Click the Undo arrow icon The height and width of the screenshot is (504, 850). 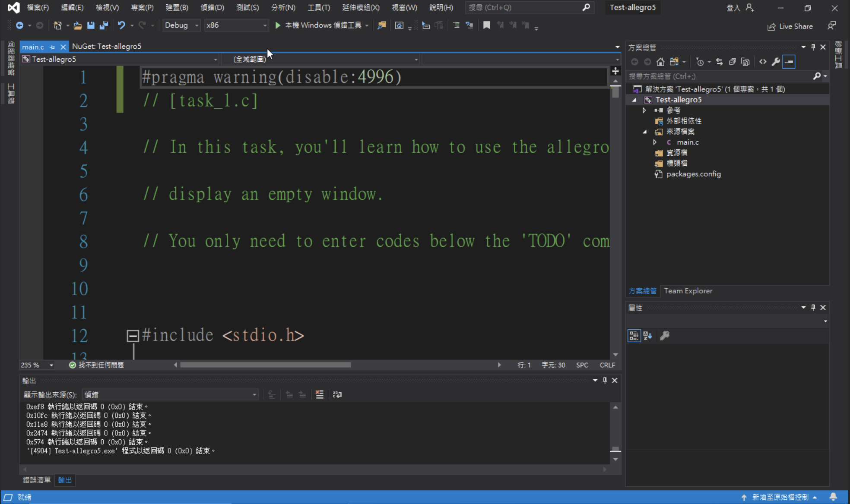click(x=121, y=25)
